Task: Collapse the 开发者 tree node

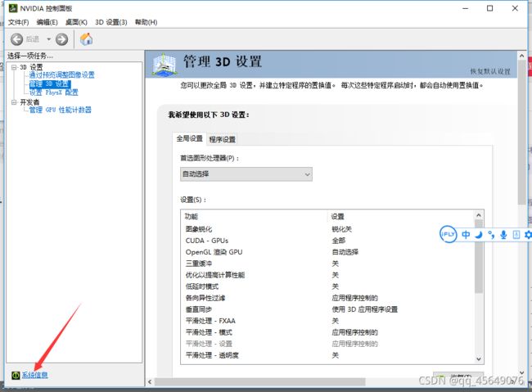Action: 14,102
